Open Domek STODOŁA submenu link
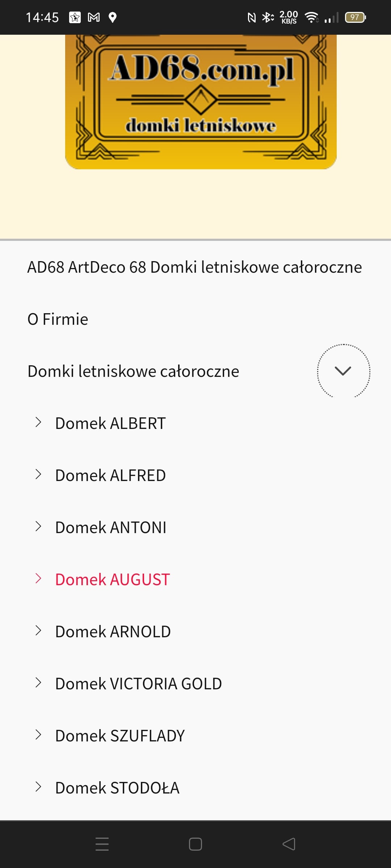The height and width of the screenshot is (868, 391). tap(117, 788)
